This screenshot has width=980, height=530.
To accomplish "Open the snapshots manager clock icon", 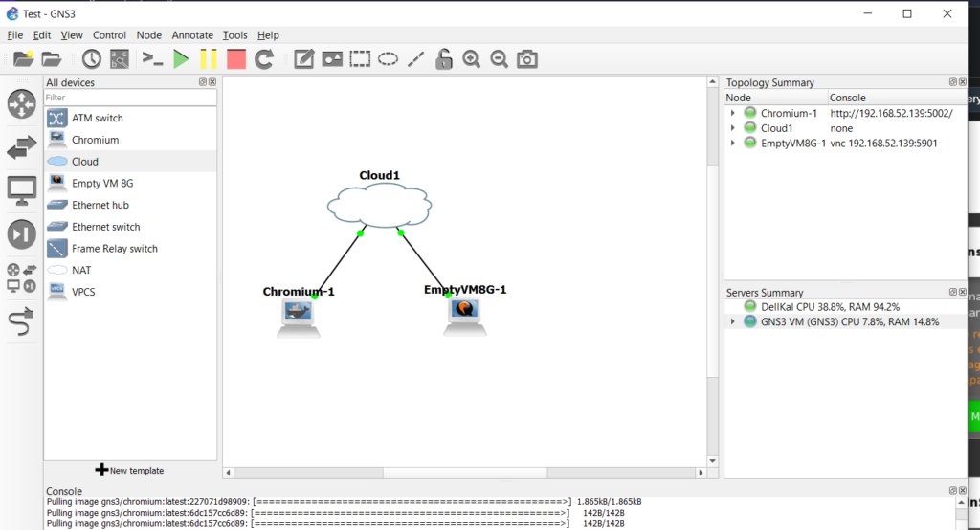I will click(x=91, y=59).
